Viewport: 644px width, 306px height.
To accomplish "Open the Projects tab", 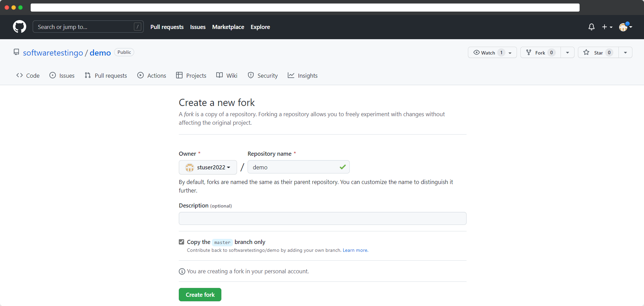I will pos(191,75).
